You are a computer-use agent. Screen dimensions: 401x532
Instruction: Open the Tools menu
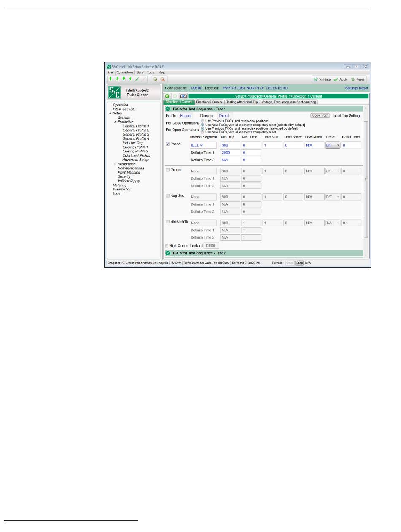click(x=151, y=73)
